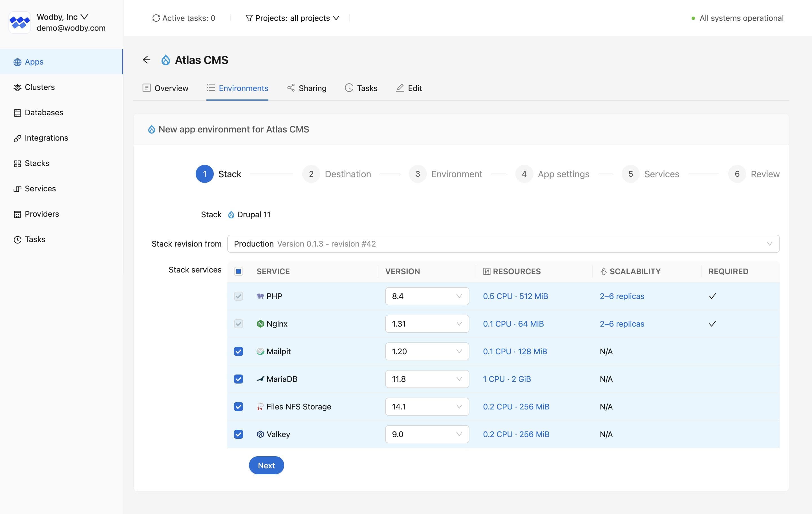Click the Scalability column header icon
The image size is (812, 514).
point(603,271)
